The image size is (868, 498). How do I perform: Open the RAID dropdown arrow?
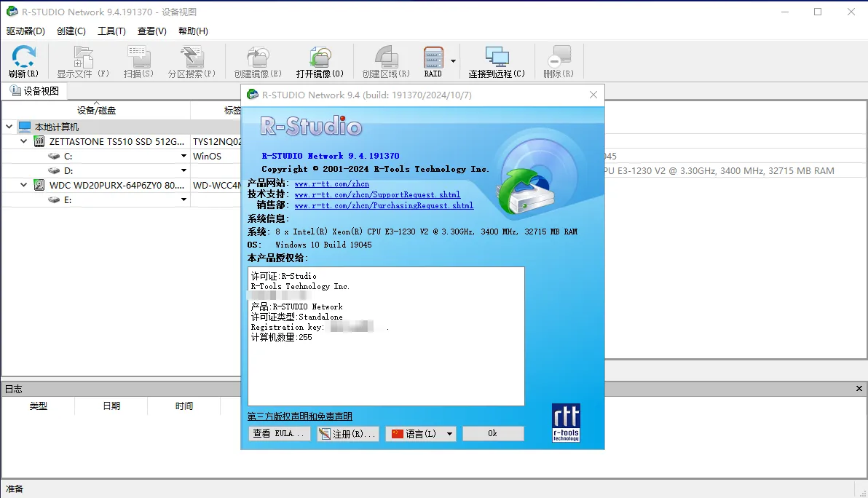coord(454,61)
